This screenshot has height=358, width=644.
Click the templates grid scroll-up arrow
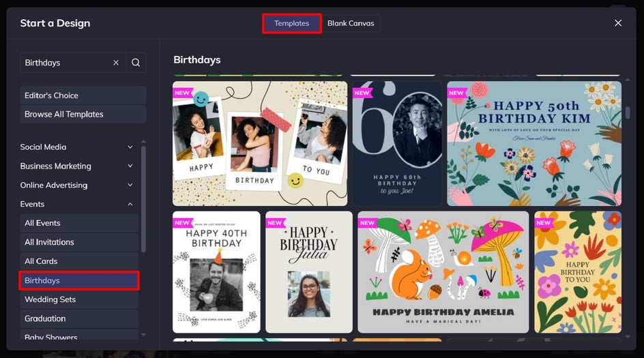(x=628, y=79)
